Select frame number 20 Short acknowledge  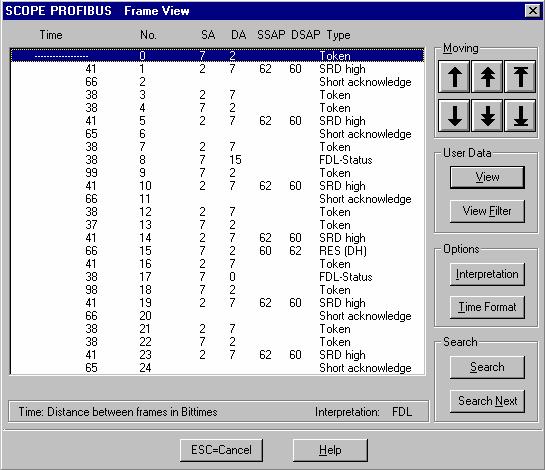(217, 316)
